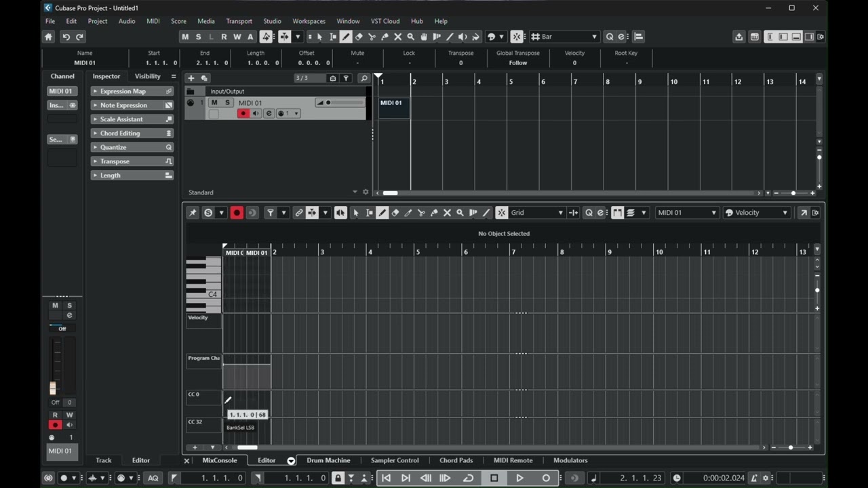Expand the Expression Map inspector section

click(x=132, y=91)
